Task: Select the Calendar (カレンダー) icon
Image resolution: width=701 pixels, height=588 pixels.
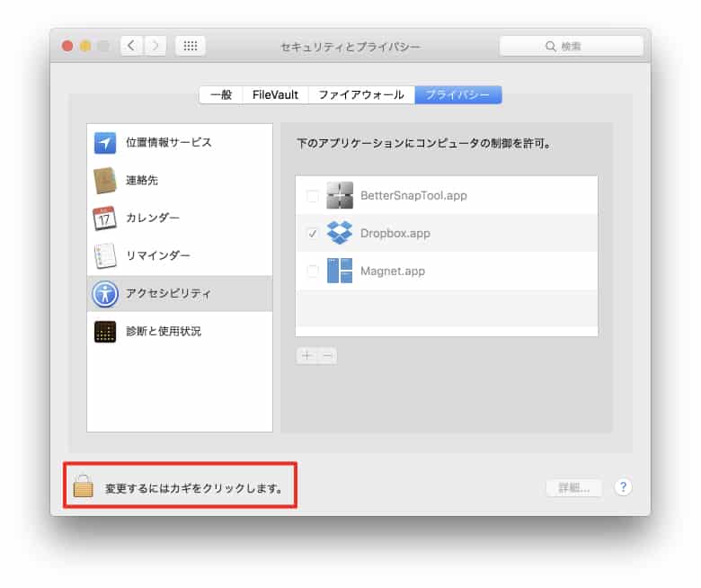Action: pos(104,218)
